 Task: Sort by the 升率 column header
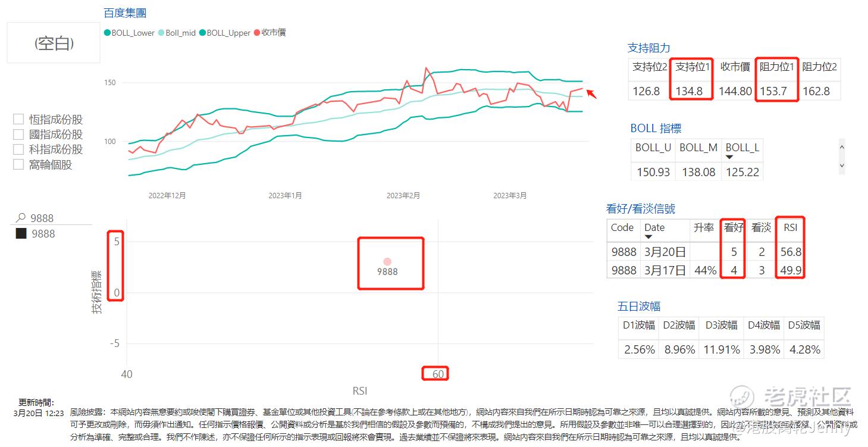[x=704, y=227]
